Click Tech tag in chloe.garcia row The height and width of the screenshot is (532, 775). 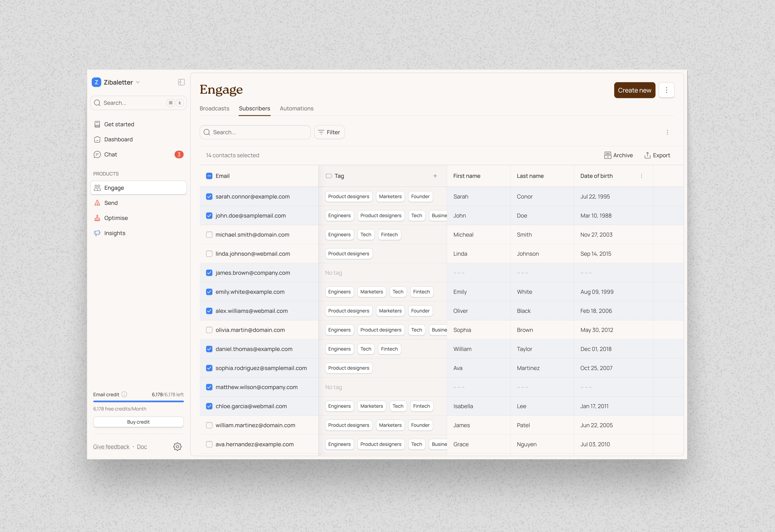[x=398, y=406]
